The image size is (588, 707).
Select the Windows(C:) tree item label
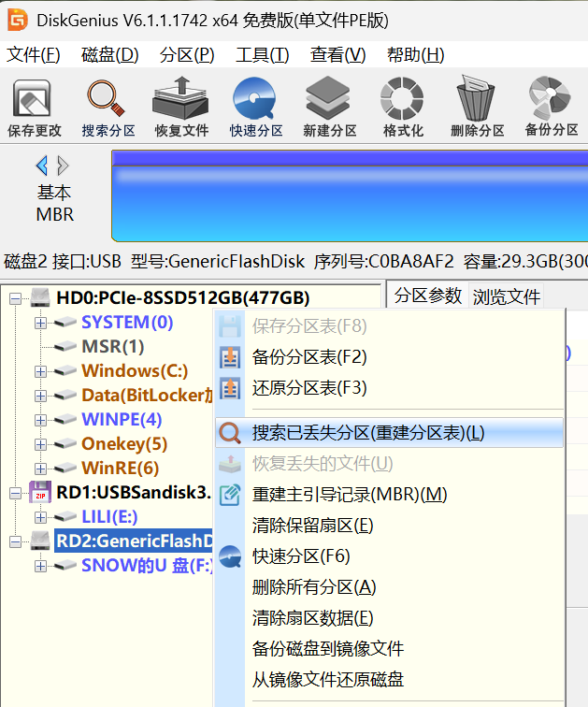135,370
